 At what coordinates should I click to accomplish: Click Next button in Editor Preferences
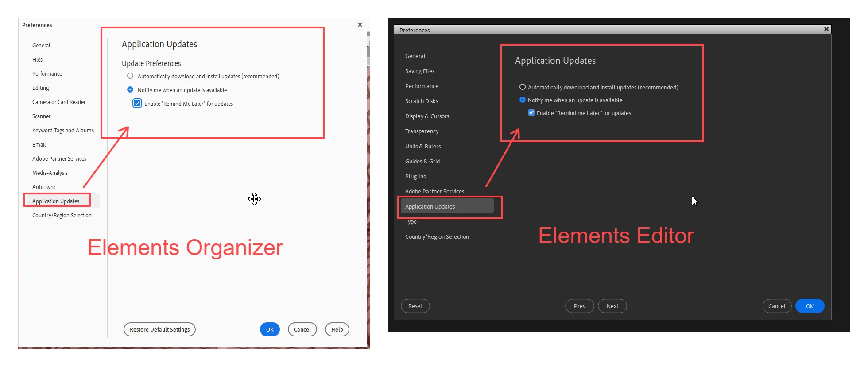tap(612, 306)
